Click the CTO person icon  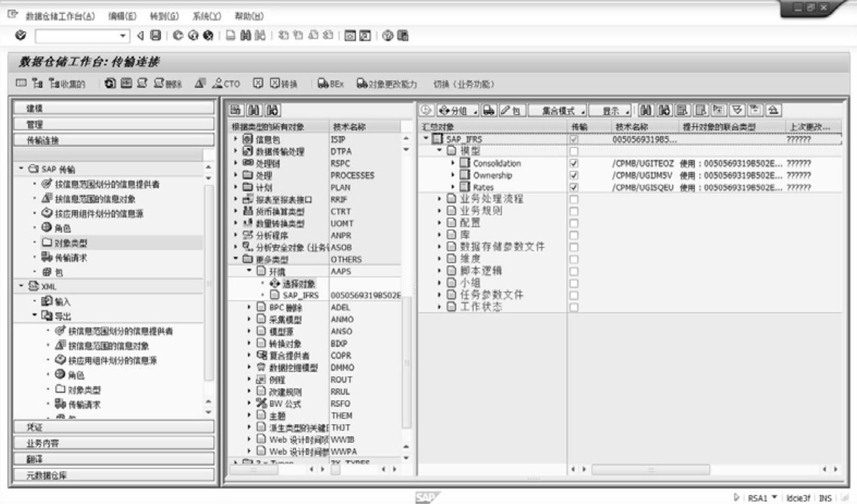pyautogui.click(x=217, y=83)
